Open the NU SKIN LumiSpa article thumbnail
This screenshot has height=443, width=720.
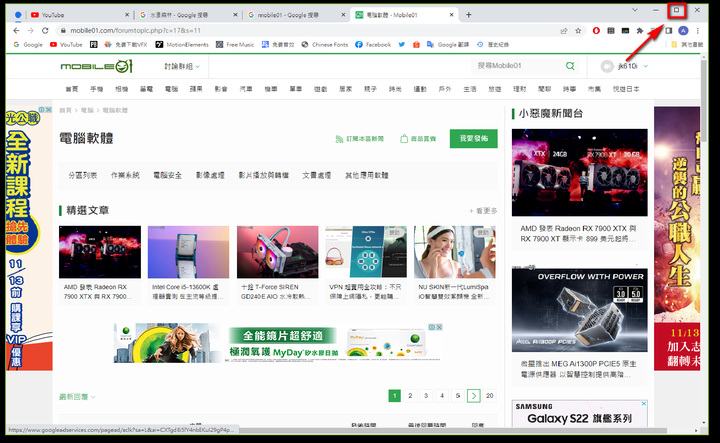click(455, 252)
